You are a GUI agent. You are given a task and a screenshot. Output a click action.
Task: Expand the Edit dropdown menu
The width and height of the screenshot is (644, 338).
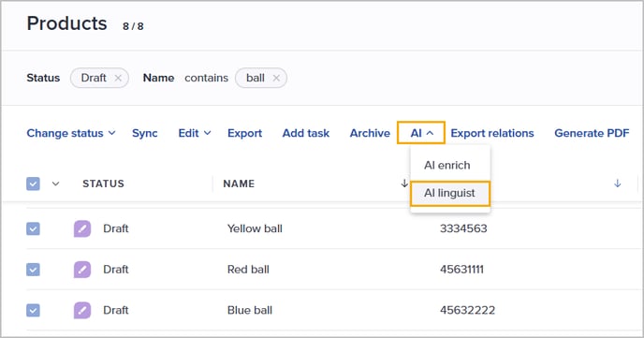pyautogui.click(x=195, y=133)
